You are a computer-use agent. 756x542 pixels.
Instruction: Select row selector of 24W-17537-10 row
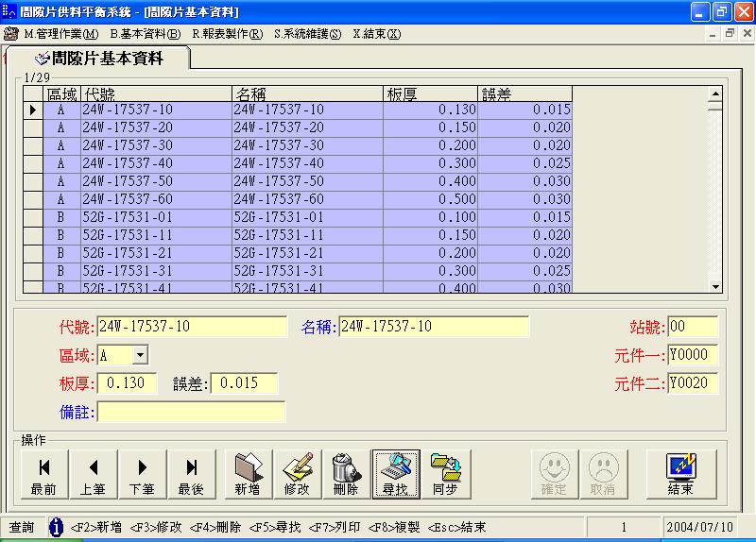click(x=33, y=110)
